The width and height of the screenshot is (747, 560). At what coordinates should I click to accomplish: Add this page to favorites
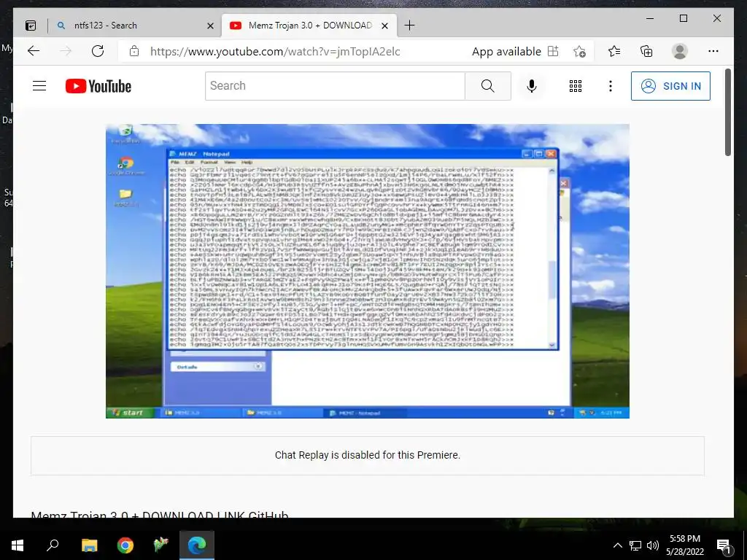click(x=579, y=52)
